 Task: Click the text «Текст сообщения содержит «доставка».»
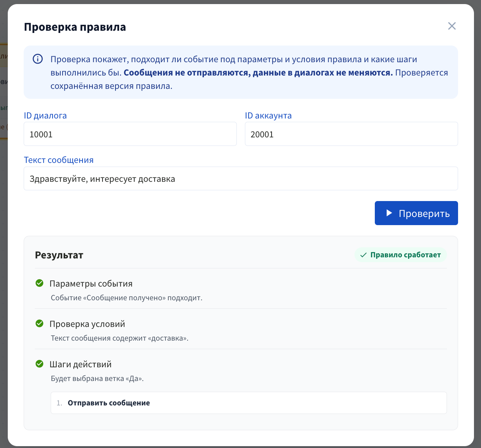click(x=120, y=338)
